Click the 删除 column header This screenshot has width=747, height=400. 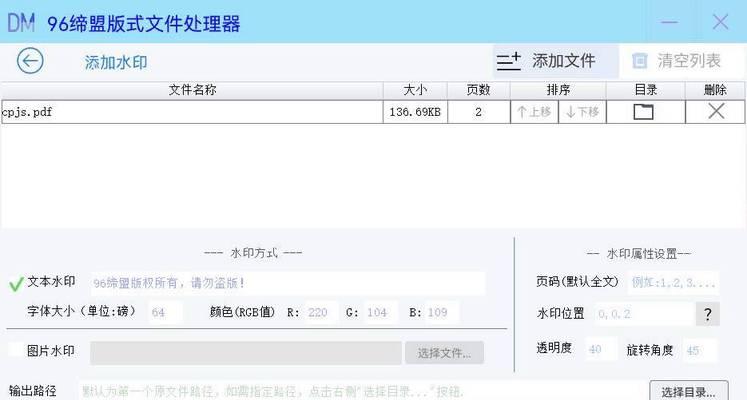[715, 90]
